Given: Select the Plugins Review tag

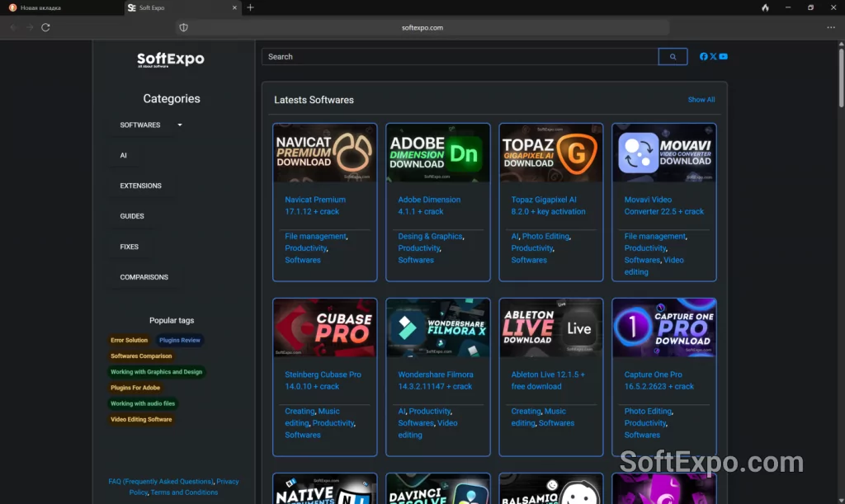Looking at the screenshot, I should pos(179,341).
